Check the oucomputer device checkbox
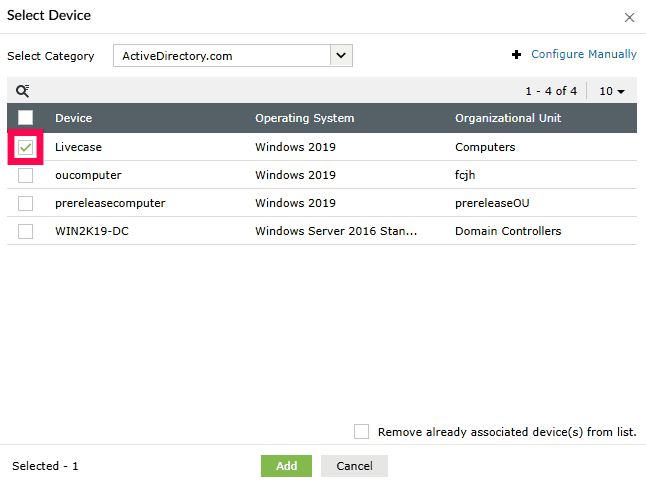The height and width of the screenshot is (485, 646). (x=26, y=175)
